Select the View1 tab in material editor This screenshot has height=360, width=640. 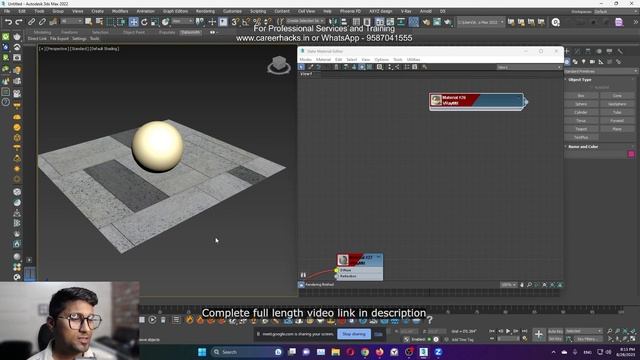click(x=306, y=74)
